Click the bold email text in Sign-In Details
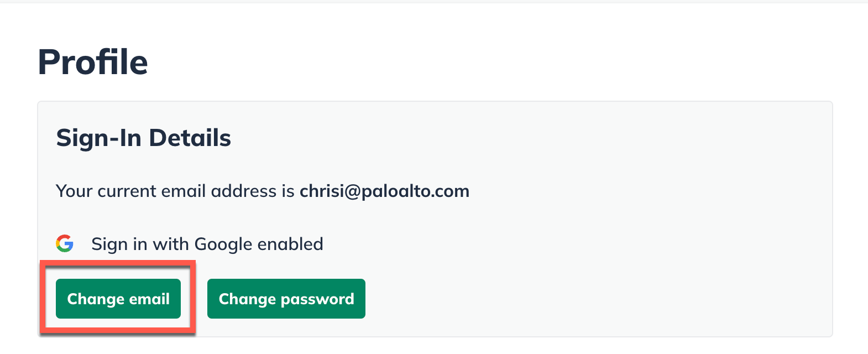This screenshot has height=354, width=868. click(x=384, y=191)
